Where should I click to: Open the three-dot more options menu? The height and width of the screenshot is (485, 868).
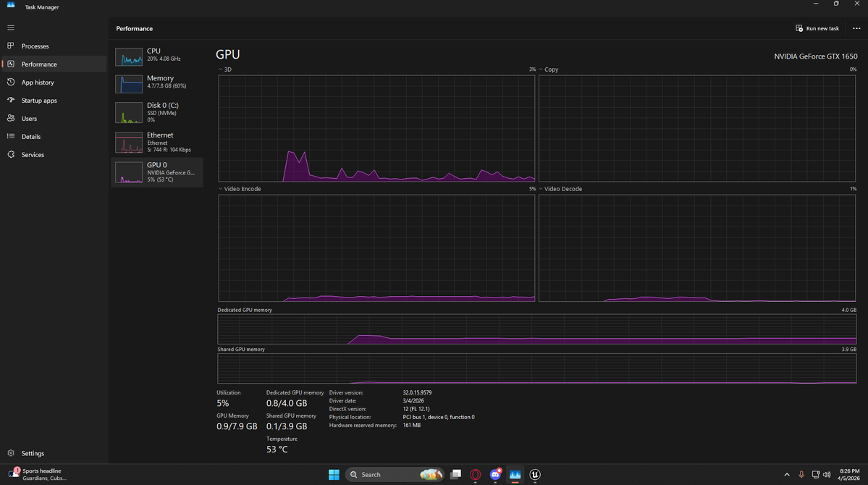coord(856,28)
